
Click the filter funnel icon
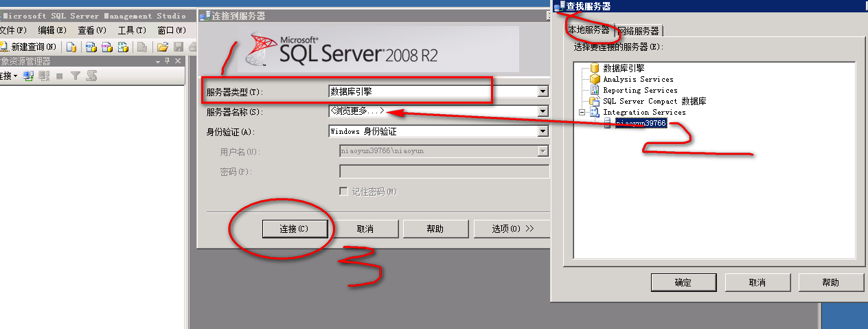click(76, 76)
